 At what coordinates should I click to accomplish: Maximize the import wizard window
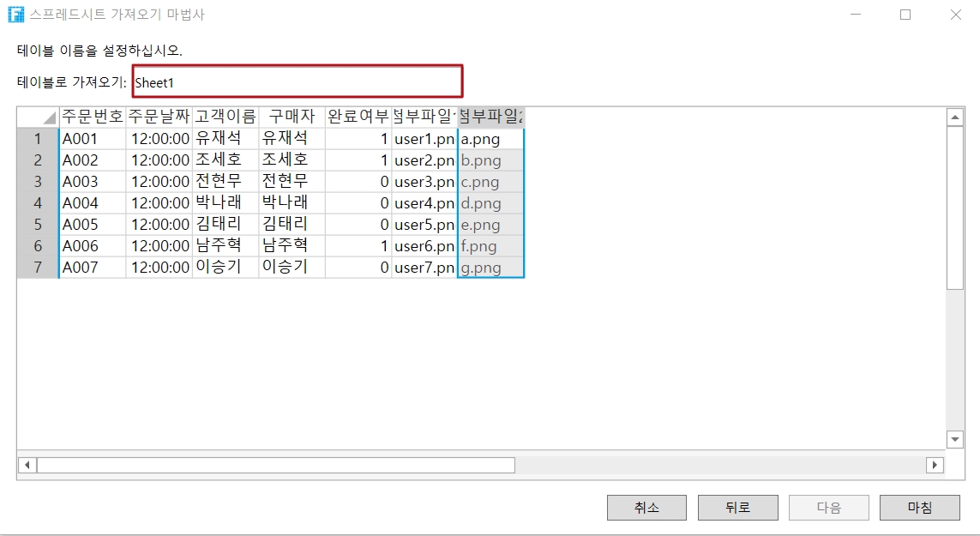(905, 15)
